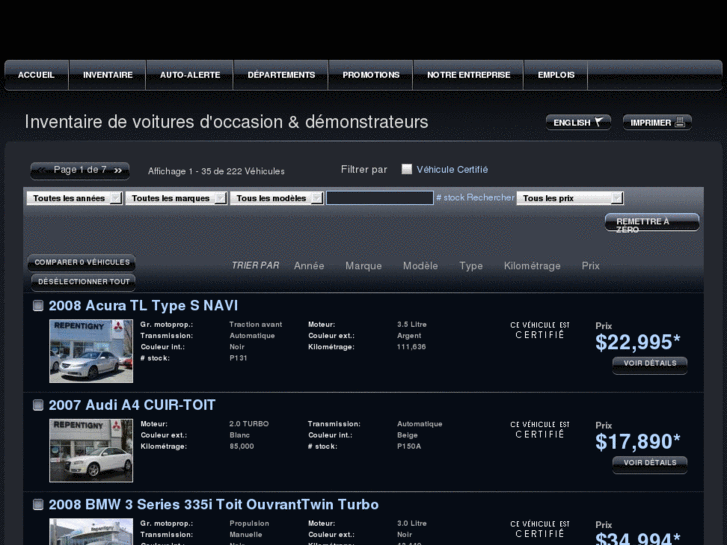Click the printer icon in IMPRIMER button

coord(680,122)
